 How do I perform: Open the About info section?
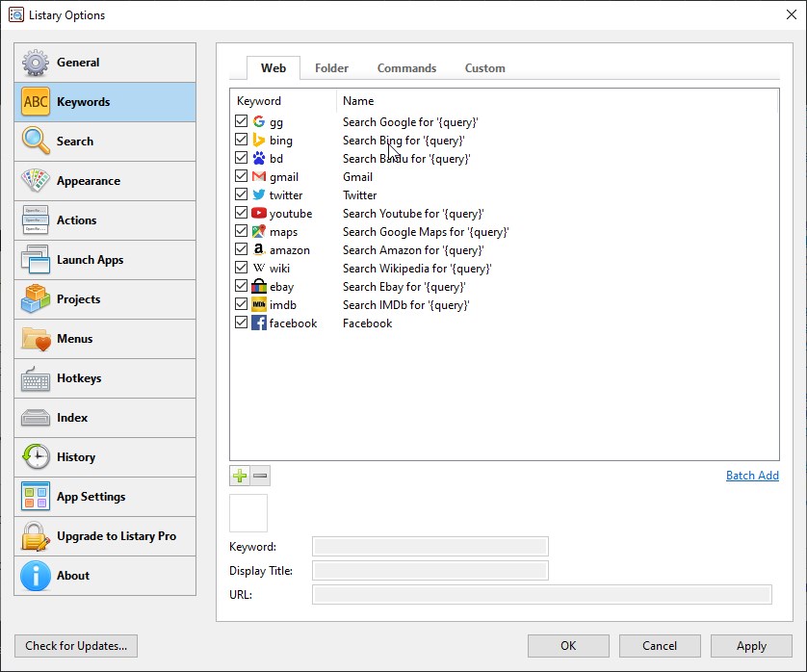tap(105, 576)
